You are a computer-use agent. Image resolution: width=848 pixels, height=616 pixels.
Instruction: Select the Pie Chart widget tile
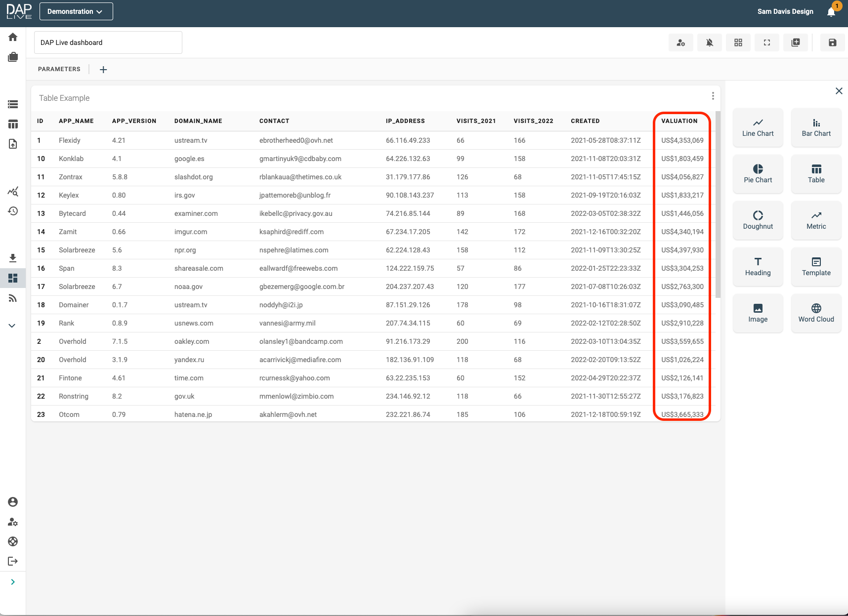(x=758, y=174)
